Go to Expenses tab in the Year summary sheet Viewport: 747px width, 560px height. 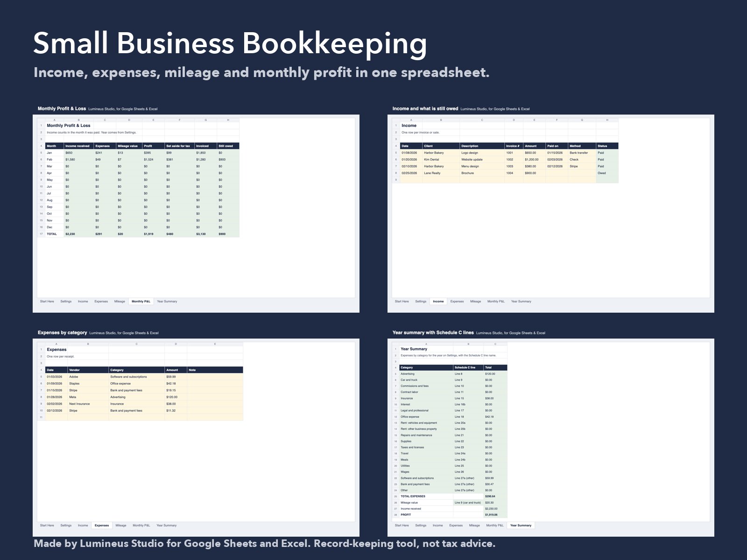click(x=456, y=525)
